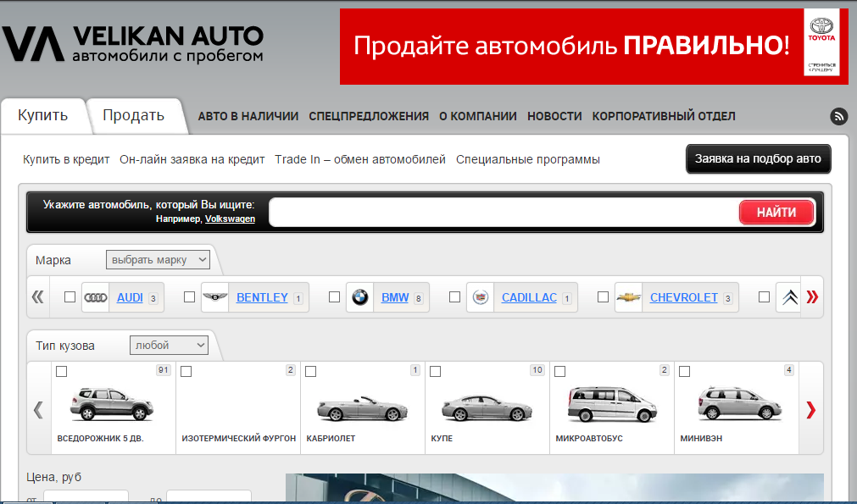Click the 'Цена, руб' label
This screenshot has width=857, height=504.
pyautogui.click(x=54, y=477)
